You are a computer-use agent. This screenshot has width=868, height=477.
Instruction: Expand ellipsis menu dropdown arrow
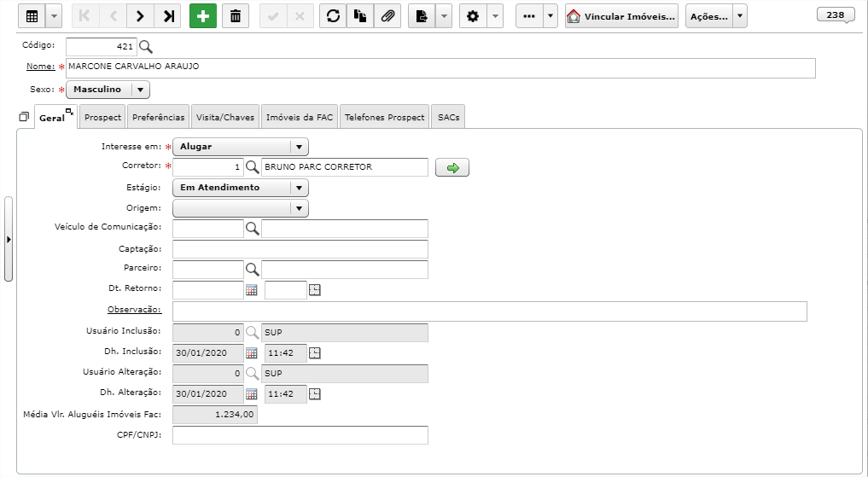click(x=551, y=16)
